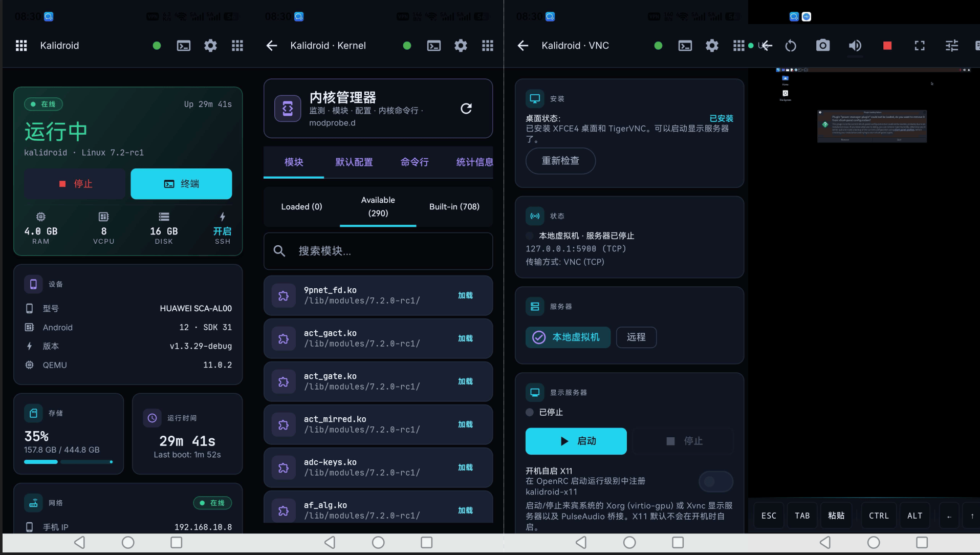The width and height of the screenshot is (980, 555).
Task: Open the app grid menu on Kalidroid home
Action: [21, 46]
